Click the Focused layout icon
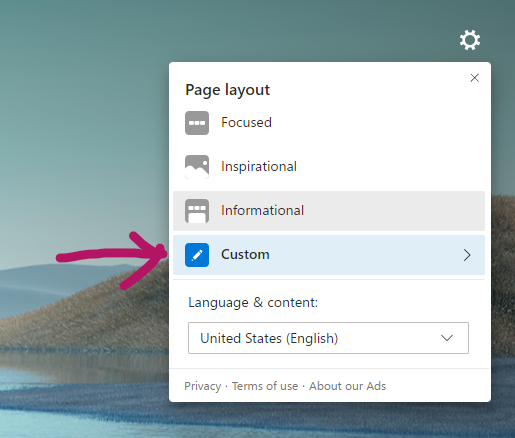515x438 pixels. coord(197,123)
